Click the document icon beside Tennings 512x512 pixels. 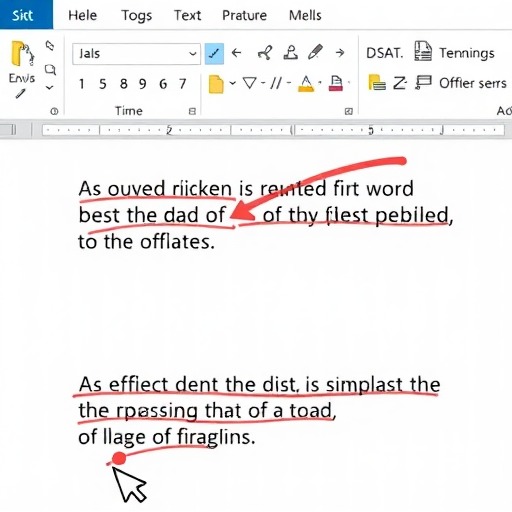[423, 51]
